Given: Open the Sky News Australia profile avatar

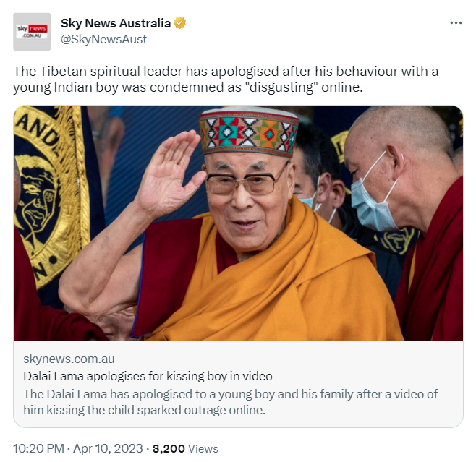Looking at the screenshot, I should 32,32.
